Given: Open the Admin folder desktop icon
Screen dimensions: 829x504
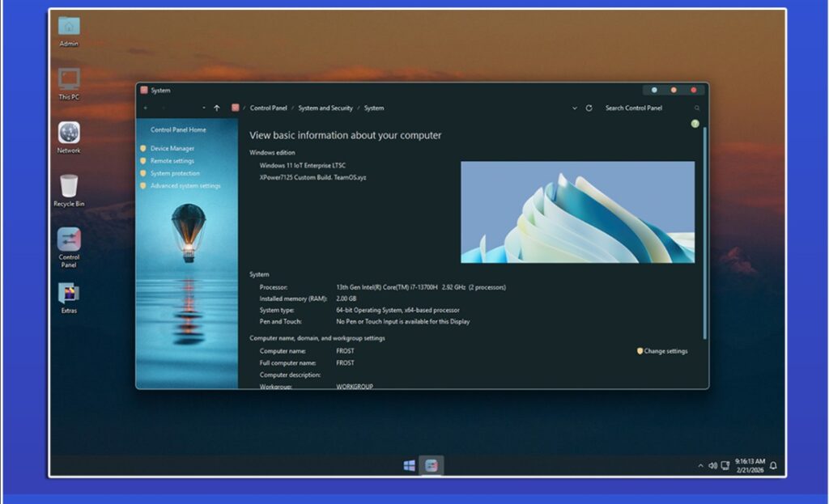Looking at the screenshot, I should (x=69, y=28).
